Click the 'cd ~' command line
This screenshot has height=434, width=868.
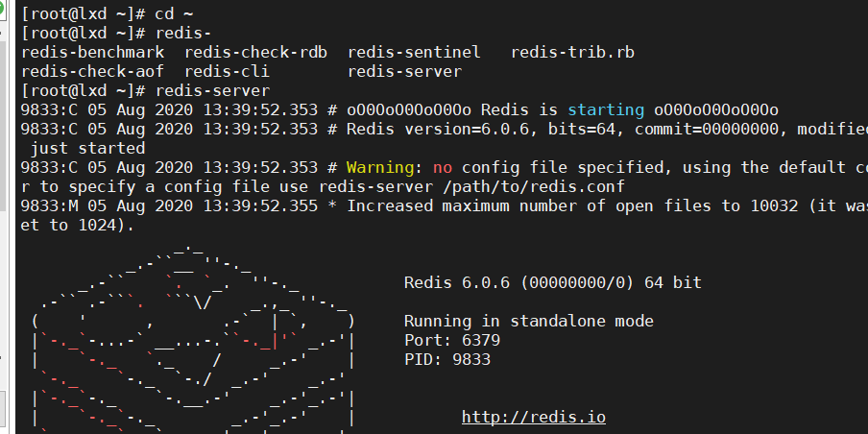108,13
